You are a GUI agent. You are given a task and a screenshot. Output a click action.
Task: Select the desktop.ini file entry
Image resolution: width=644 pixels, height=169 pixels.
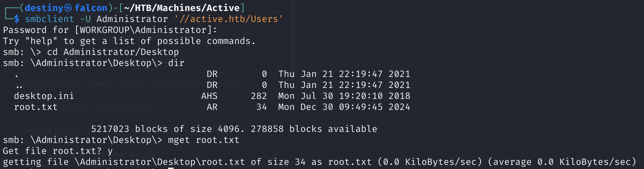(x=44, y=96)
